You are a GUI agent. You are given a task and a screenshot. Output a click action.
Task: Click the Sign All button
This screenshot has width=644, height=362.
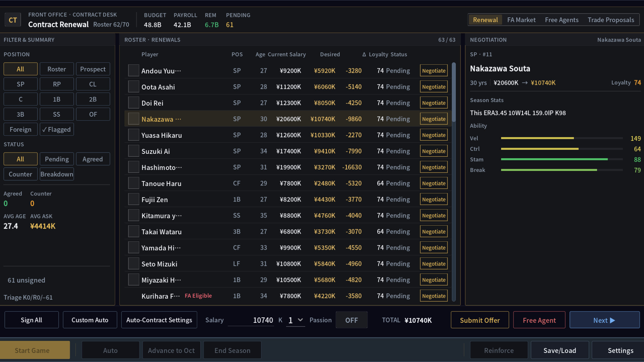[32, 320]
